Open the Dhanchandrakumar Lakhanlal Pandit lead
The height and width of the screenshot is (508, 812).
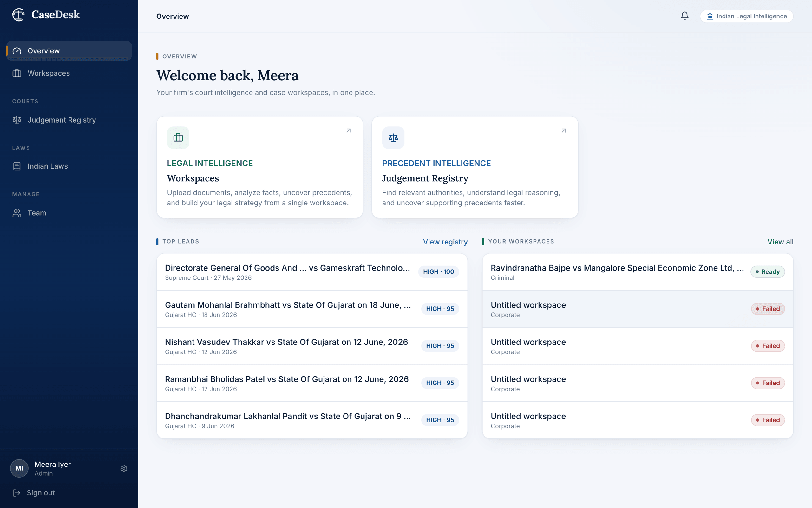312,420
